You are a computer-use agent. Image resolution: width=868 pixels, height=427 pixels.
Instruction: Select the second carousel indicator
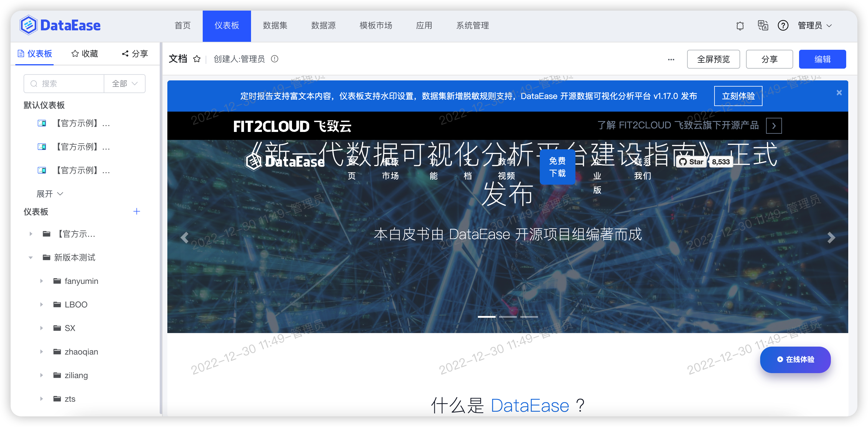point(508,317)
